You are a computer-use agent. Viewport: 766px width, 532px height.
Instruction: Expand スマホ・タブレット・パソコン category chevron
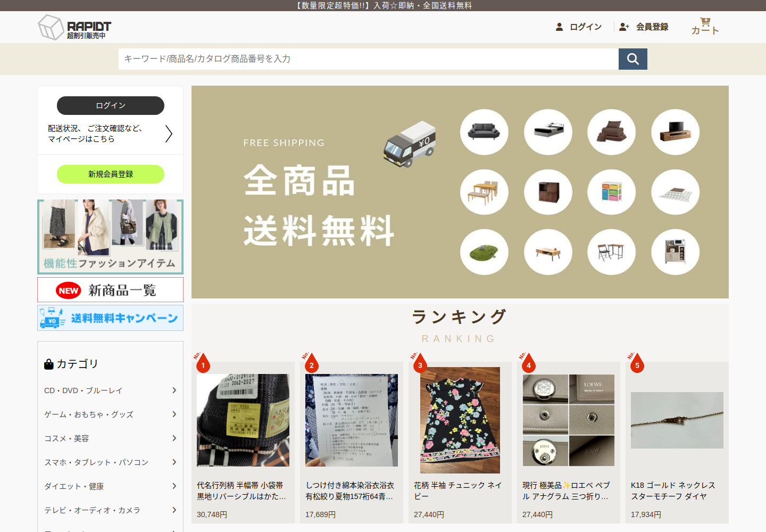point(174,462)
